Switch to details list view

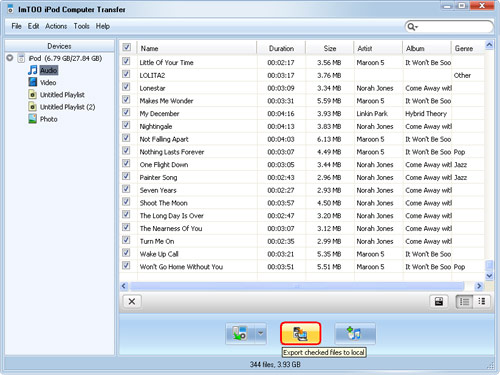point(464,301)
